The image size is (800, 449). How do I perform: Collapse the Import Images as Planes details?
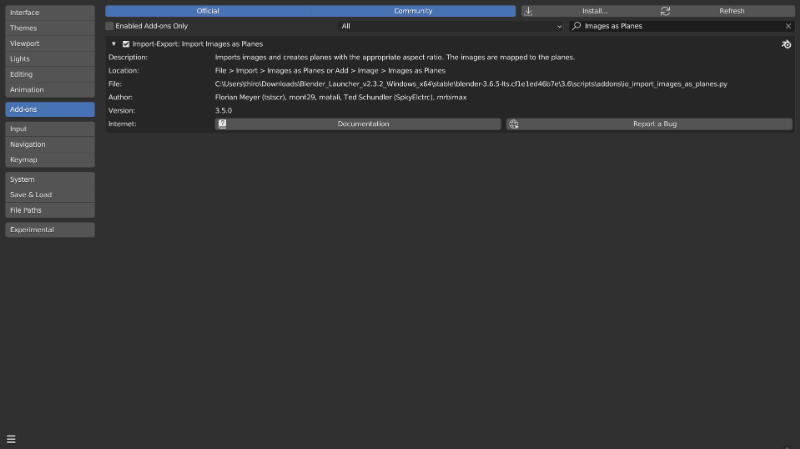(114, 45)
